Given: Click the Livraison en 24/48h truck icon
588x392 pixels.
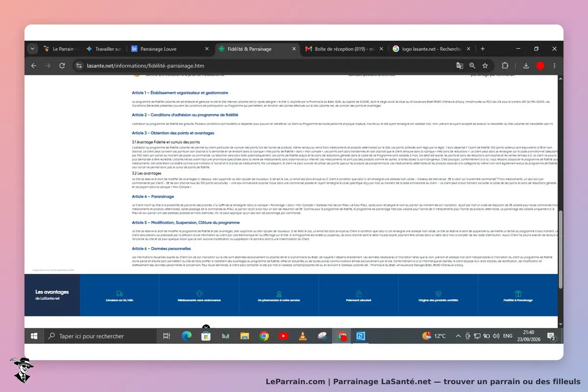Looking at the screenshot, I should tap(120, 294).
